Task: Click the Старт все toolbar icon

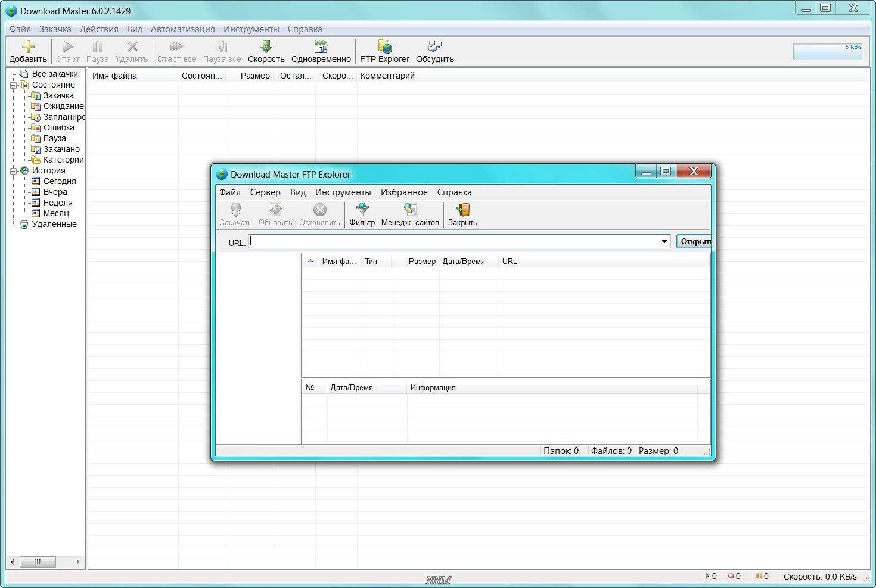Action: click(x=176, y=46)
